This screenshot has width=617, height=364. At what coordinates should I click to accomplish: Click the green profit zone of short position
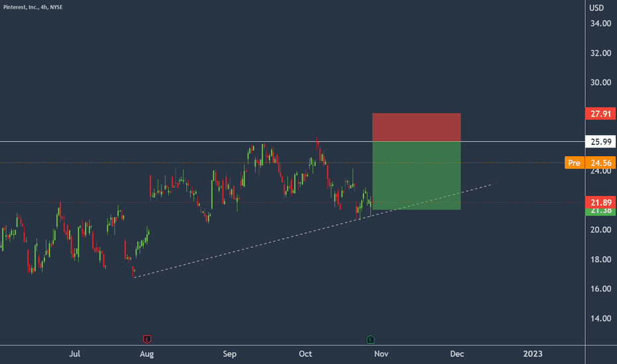pos(416,175)
